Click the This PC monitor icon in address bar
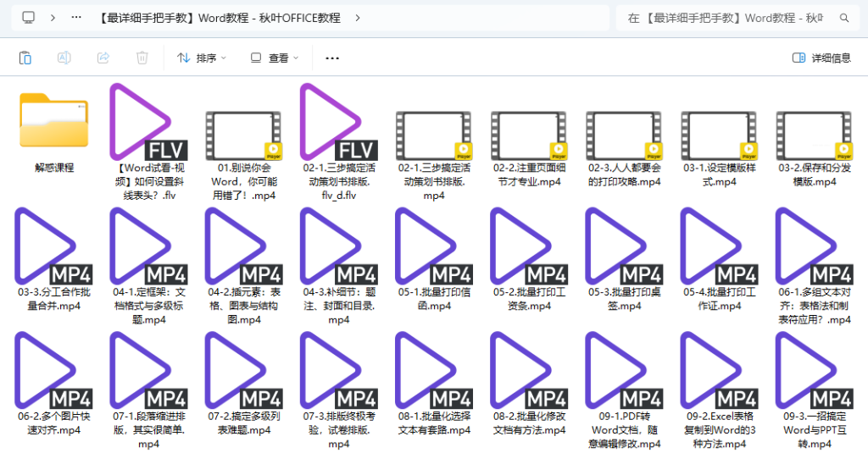This screenshot has width=868, height=453. point(28,18)
